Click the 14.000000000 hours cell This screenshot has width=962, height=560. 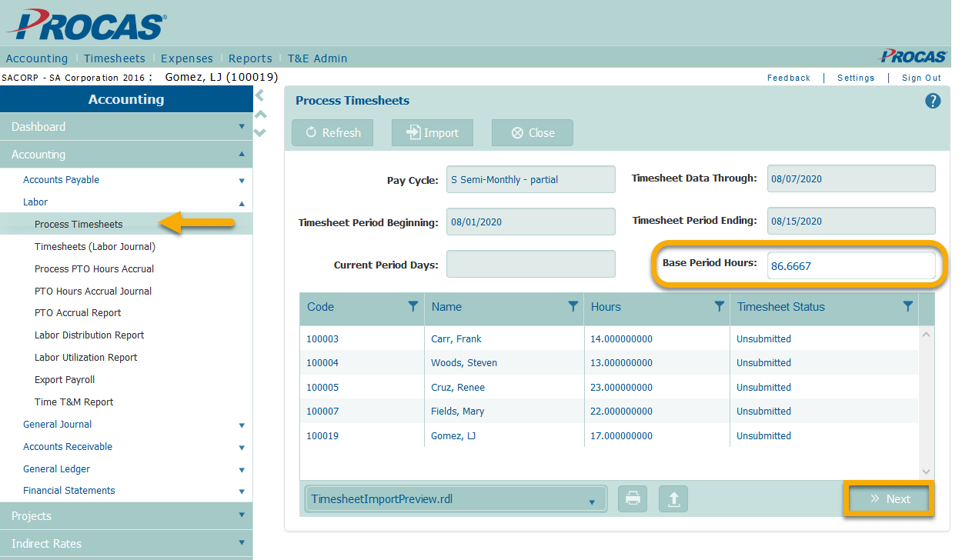point(621,339)
